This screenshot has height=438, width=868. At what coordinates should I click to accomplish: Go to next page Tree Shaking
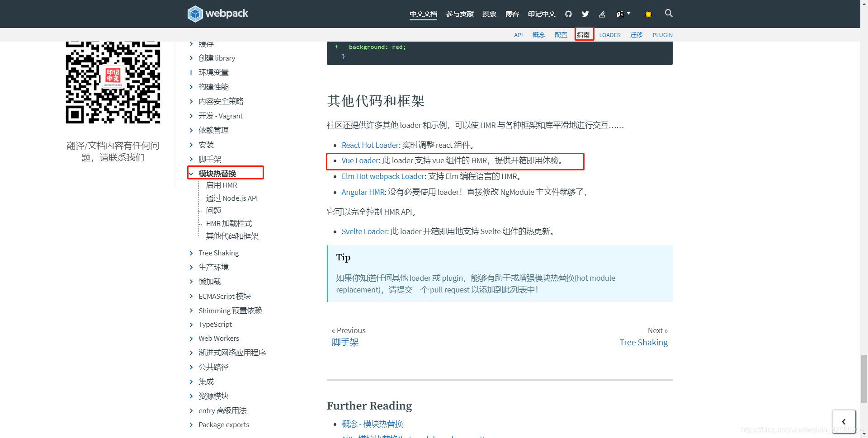pyautogui.click(x=643, y=342)
